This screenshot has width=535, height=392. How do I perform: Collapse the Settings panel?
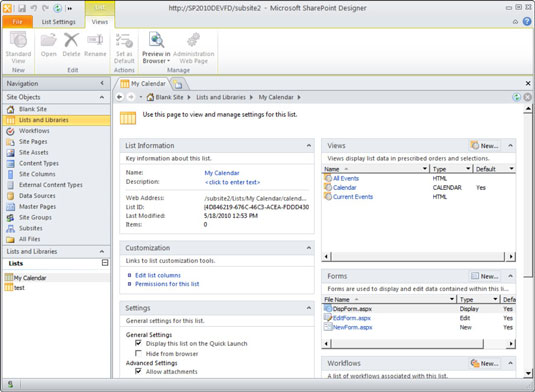point(309,308)
